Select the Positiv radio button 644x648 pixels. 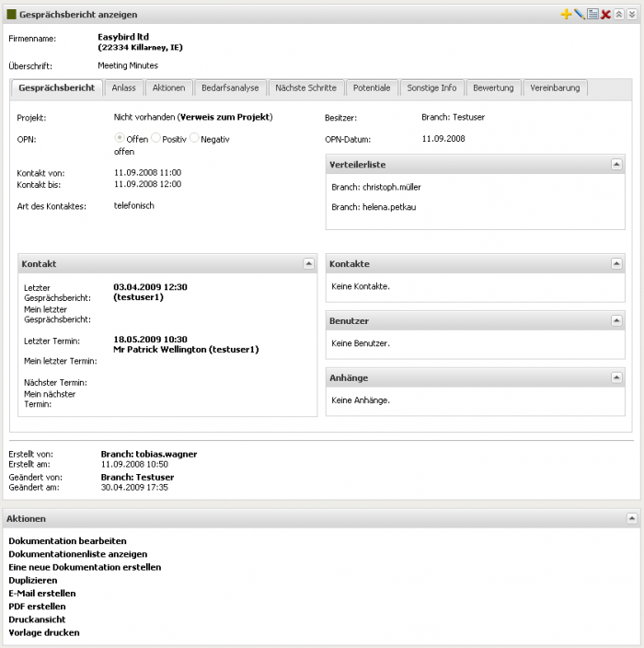(155, 139)
